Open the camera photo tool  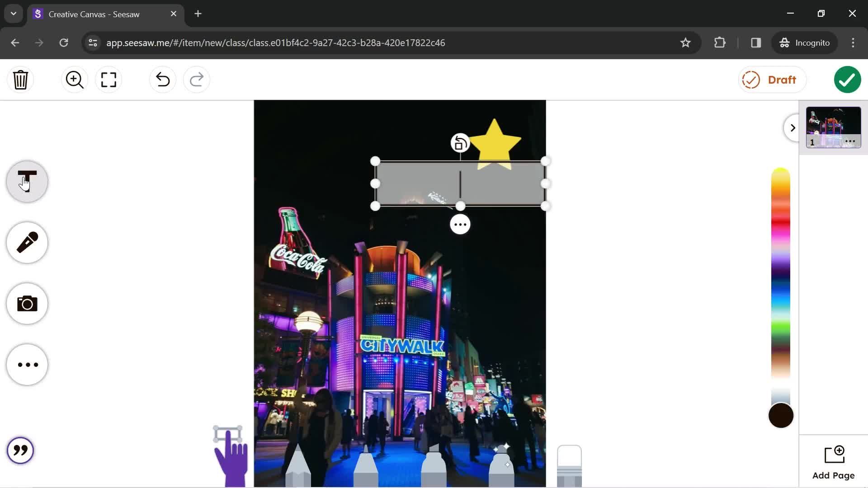pos(27,304)
